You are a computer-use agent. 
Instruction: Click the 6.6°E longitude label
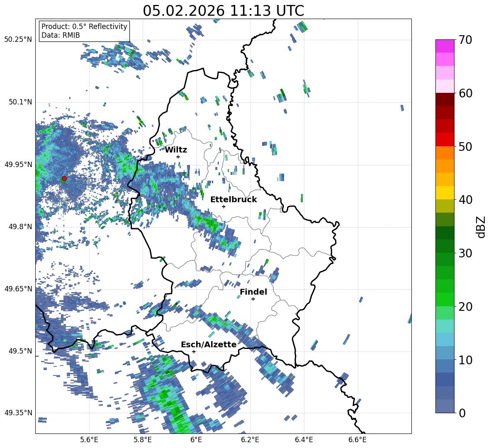(x=357, y=440)
